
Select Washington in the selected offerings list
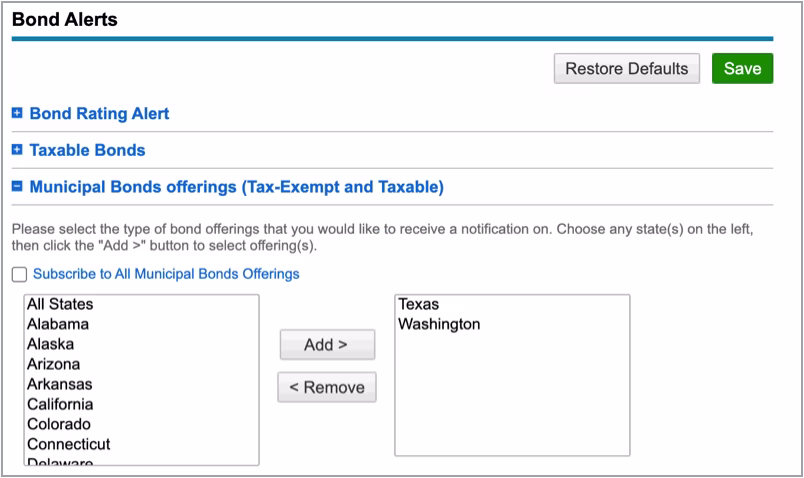(x=439, y=324)
